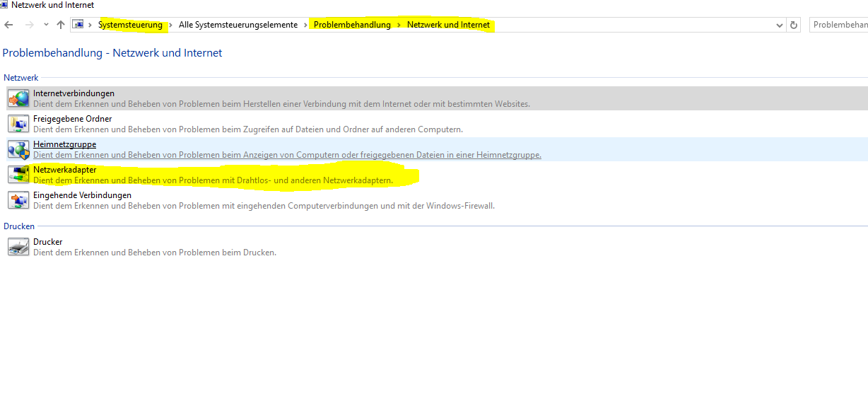Navigate to Alle Systemsteuerungselemente breadcrumb
Image resolution: width=868 pixels, height=394 pixels.
point(238,25)
